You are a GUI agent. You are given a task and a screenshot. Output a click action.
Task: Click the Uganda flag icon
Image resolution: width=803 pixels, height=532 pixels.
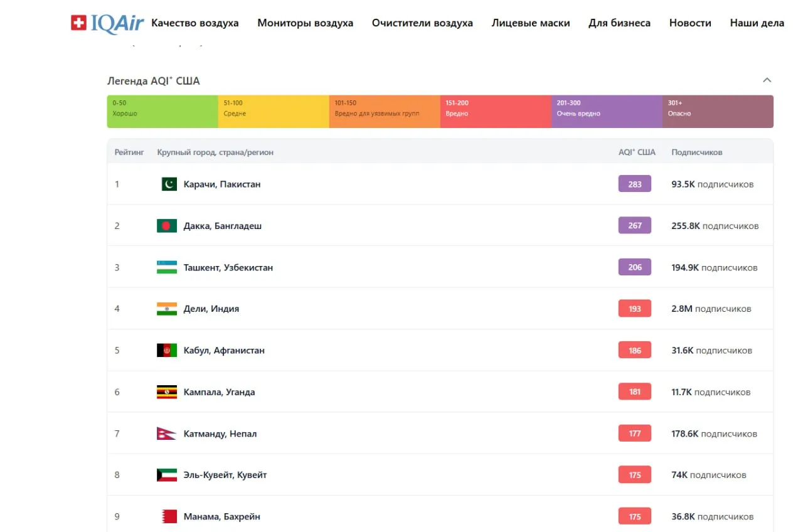point(167,392)
